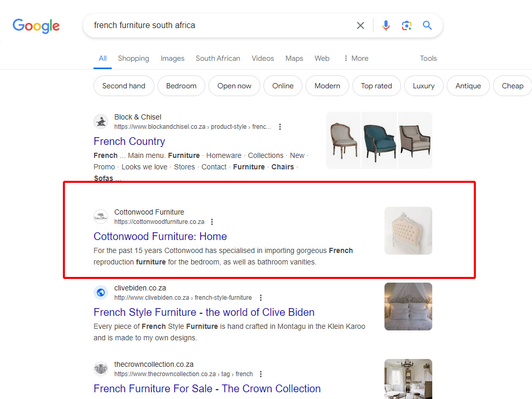This screenshot has height=399, width=532.
Task: Click the Cottonwood Furniture favicon
Action: (101, 217)
